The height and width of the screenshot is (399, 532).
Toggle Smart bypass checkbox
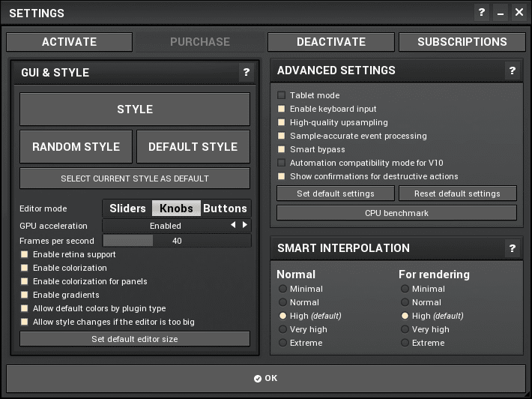282,149
